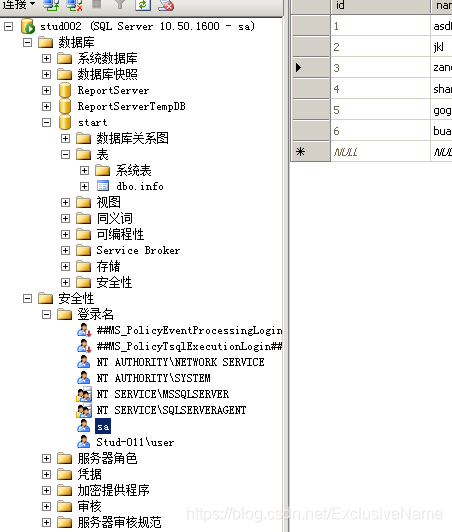Expand 安全性 folder under start database
This screenshot has width=452, height=532.
(x=65, y=282)
